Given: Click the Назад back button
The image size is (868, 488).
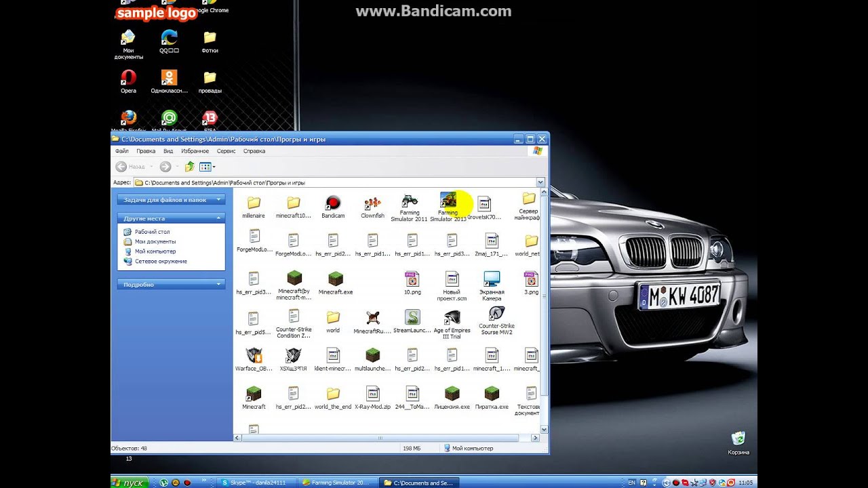Looking at the screenshot, I should [130, 166].
